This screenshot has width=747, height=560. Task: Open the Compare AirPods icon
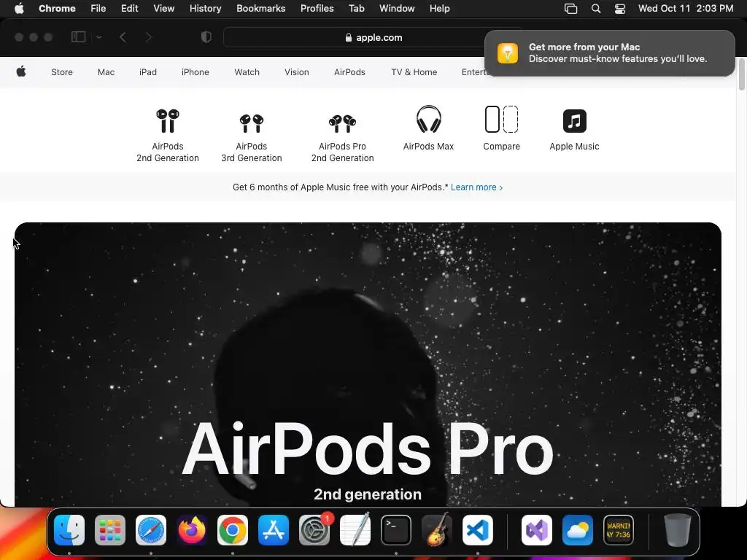click(501, 119)
